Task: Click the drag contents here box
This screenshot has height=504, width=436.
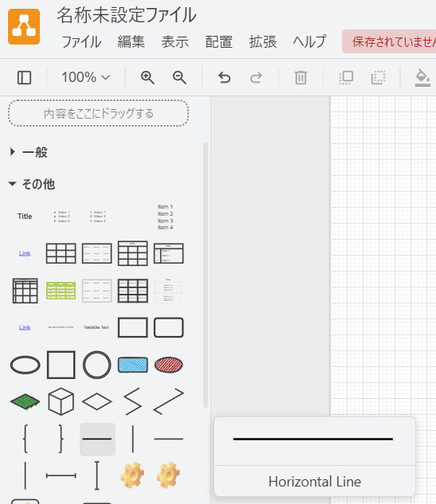Action: (99, 113)
